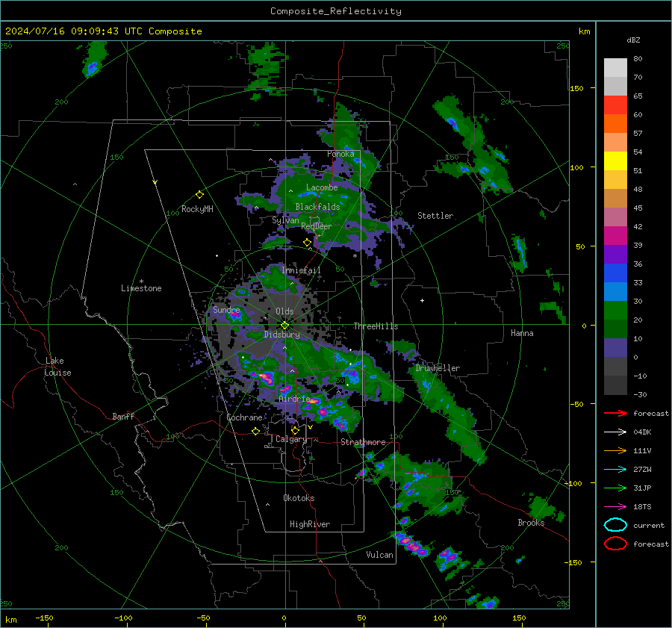Click the intense storm cell near Sundre
The image size is (672, 628).
[235, 315]
